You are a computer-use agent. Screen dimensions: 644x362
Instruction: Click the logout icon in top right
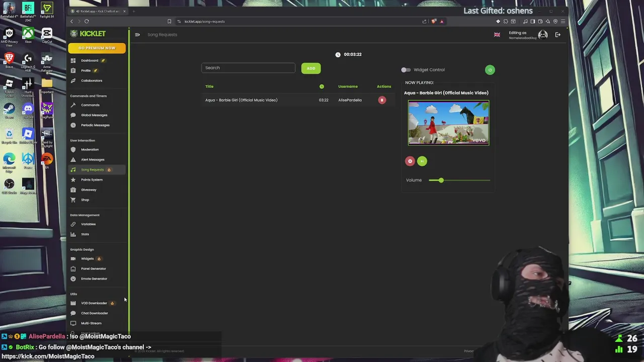pos(558,35)
